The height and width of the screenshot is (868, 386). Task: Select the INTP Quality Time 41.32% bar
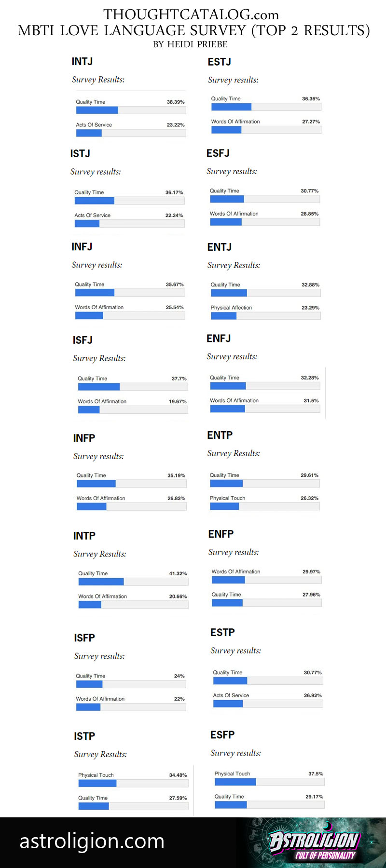click(x=133, y=582)
